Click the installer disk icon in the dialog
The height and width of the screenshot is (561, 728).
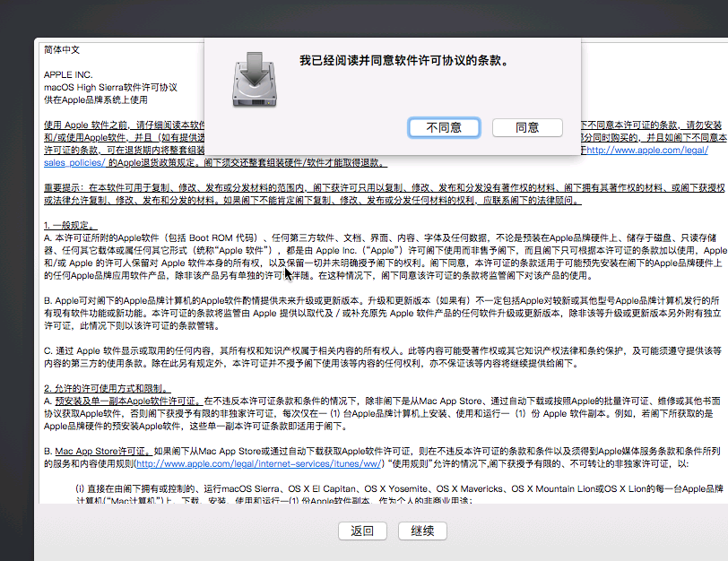(x=255, y=80)
